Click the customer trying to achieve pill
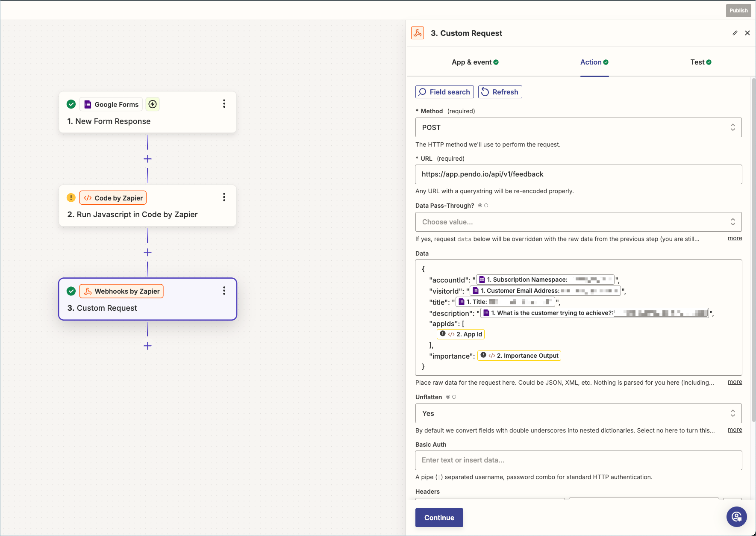 pyautogui.click(x=594, y=313)
